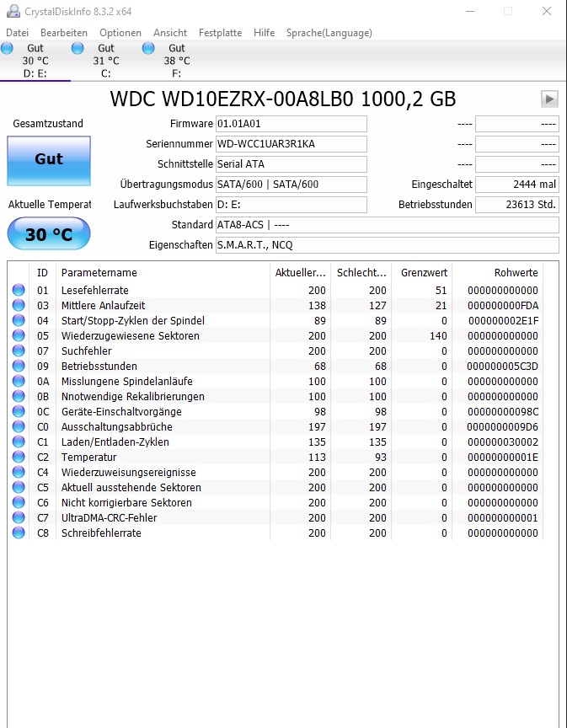Viewport: 567px width, 728px height.
Task: Click the next disk arrow button
Action: [549, 99]
